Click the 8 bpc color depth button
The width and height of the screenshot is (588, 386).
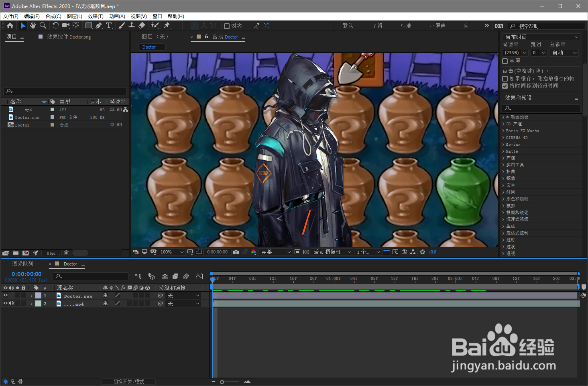pos(51,253)
